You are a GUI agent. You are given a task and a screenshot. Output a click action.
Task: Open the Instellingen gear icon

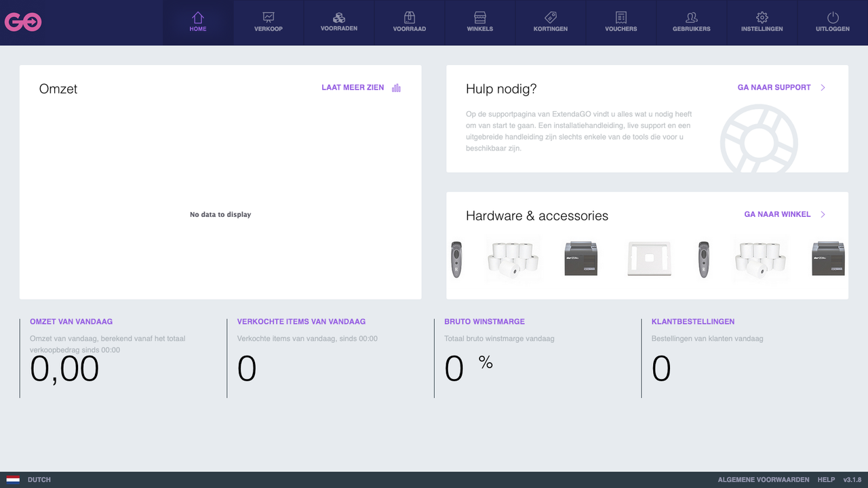(x=762, y=18)
